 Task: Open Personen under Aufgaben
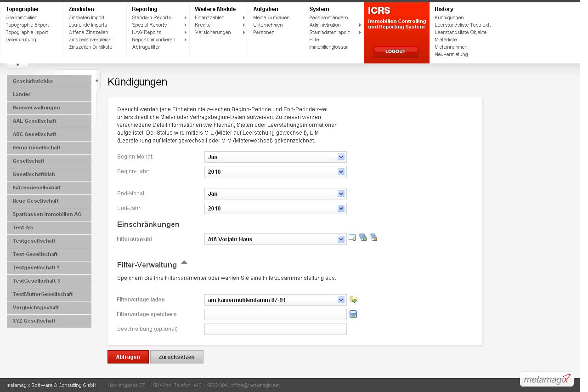264,32
